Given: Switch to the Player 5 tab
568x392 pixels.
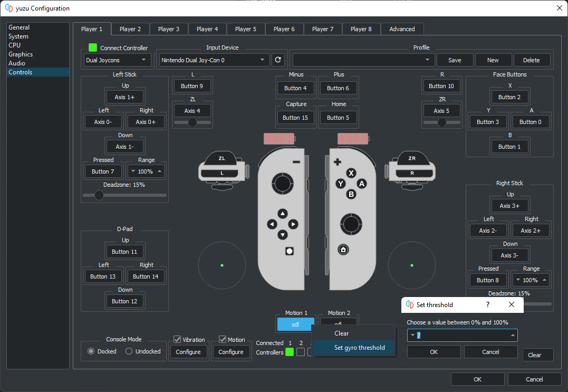Looking at the screenshot, I should (246, 29).
